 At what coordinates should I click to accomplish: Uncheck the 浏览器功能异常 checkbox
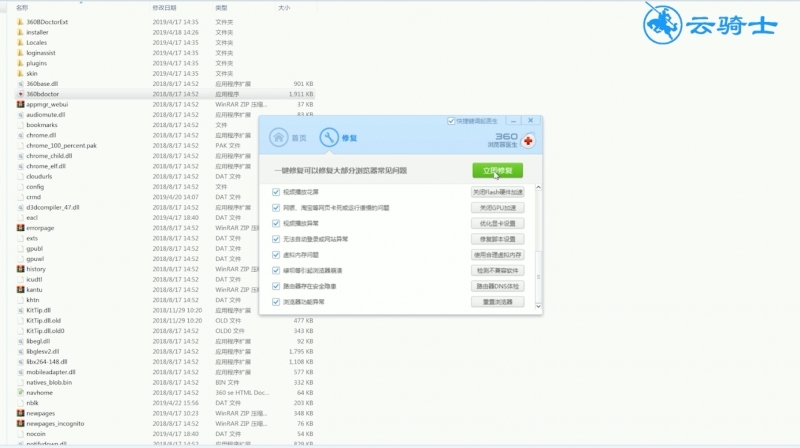(x=276, y=302)
